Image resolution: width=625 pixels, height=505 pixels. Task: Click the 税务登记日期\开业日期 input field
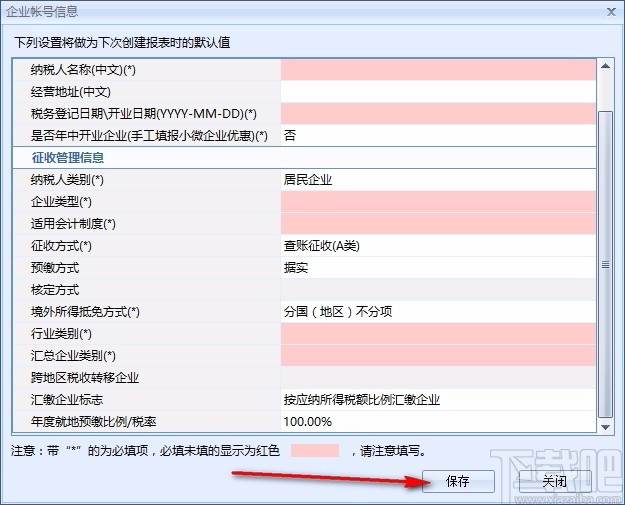(438, 114)
